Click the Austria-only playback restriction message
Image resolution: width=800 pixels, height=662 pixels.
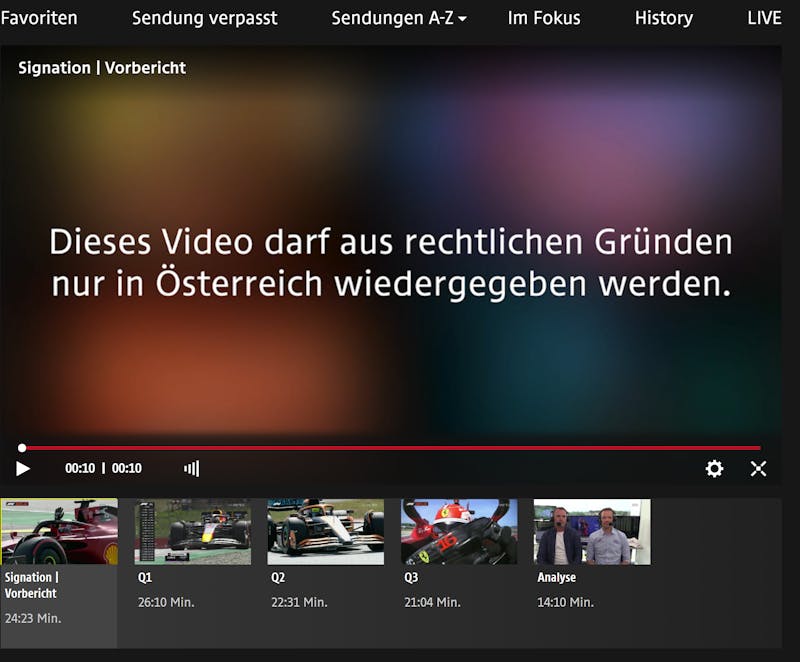click(x=391, y=262)
